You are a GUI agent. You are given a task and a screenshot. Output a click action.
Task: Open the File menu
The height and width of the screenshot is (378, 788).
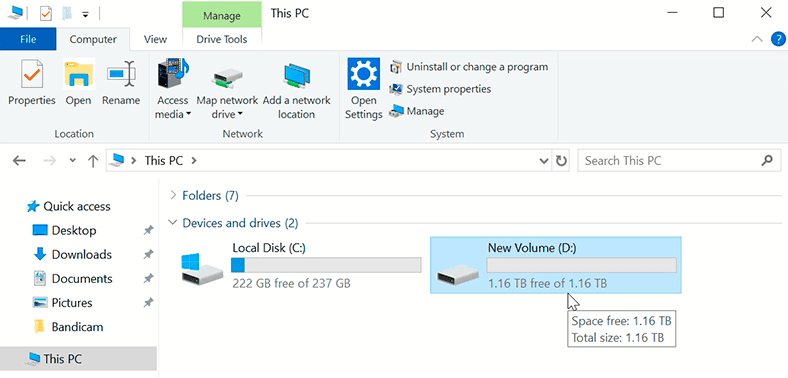click(x=28, y=39)
